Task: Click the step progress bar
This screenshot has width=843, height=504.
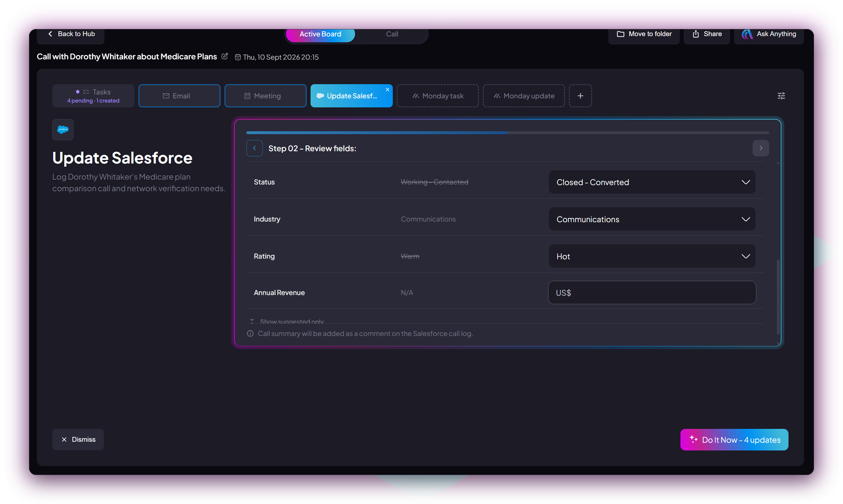Action: click(507, 133)
